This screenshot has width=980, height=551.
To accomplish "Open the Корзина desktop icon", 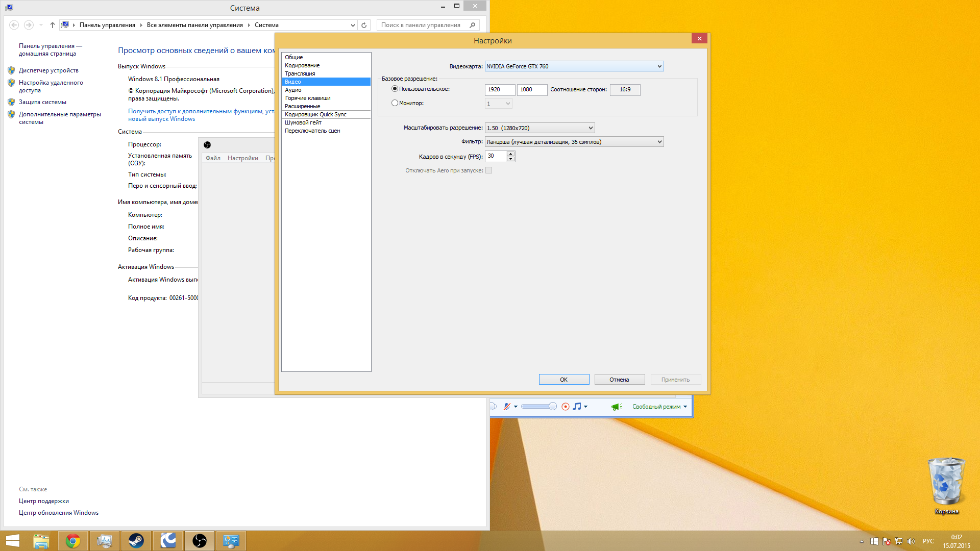I will pyautogui.click(x=946, y=486).
